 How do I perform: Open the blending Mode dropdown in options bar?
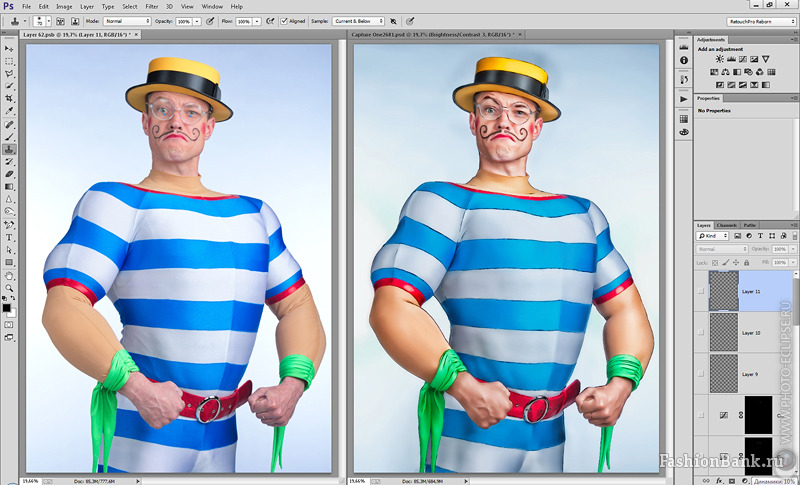[x=127, y=21]
